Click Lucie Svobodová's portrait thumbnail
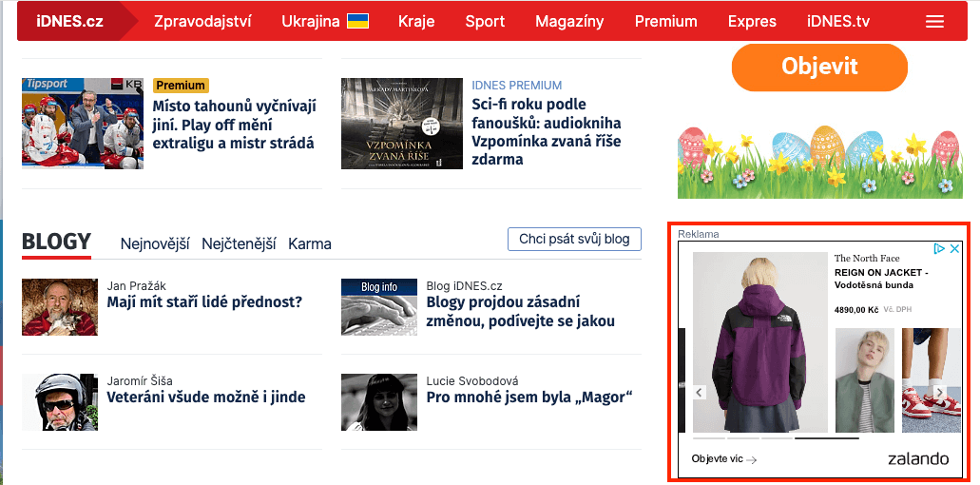Viewport: 980px width, 485px height. 378,402
